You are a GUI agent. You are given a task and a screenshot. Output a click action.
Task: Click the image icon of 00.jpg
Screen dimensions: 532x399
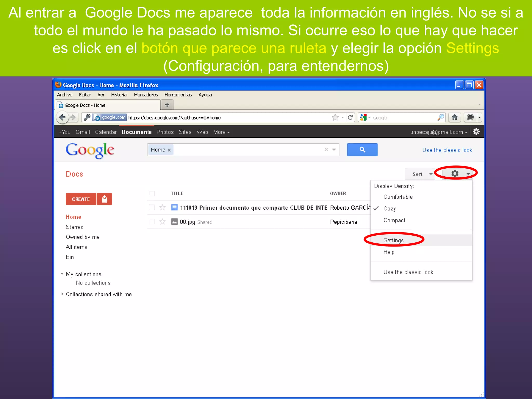coord(174,222)
